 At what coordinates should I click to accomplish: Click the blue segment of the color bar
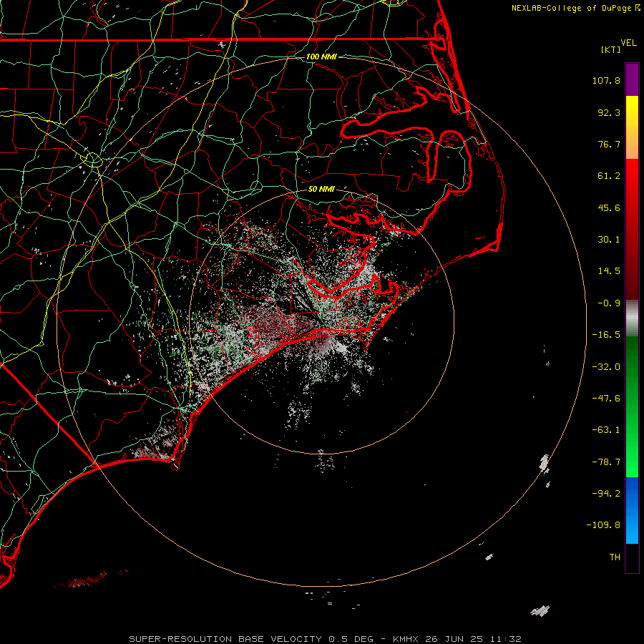click(632, 510)
